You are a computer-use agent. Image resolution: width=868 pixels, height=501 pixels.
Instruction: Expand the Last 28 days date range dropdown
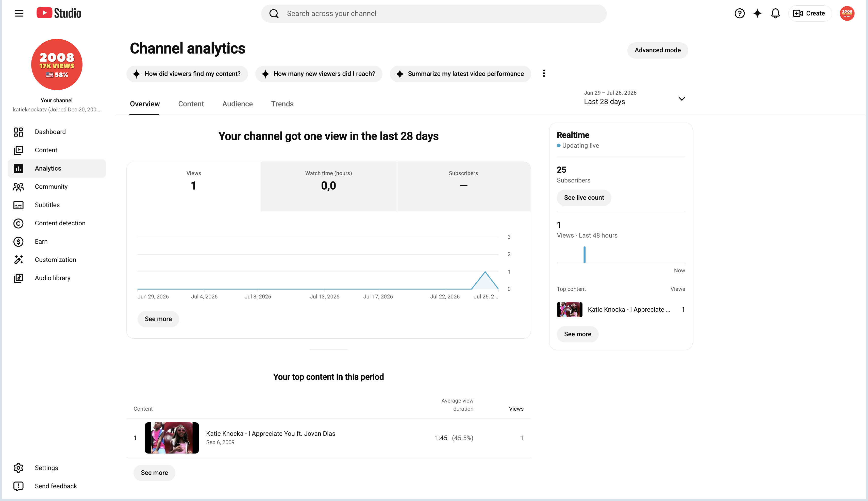635,98
